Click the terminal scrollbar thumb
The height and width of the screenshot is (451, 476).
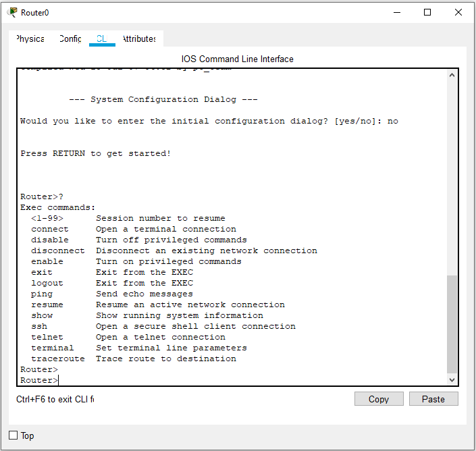click(x=452, y=324)
